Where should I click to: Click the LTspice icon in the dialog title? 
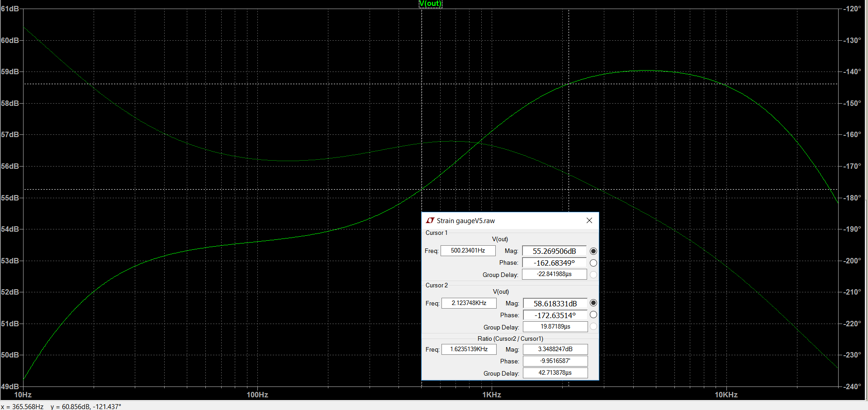[430, 220]
